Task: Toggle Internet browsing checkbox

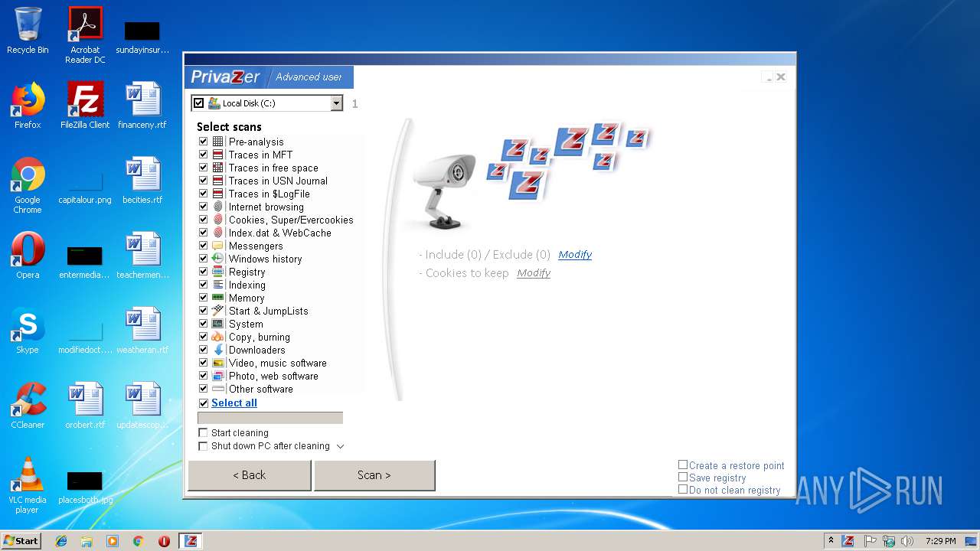Action: [204, 207]
